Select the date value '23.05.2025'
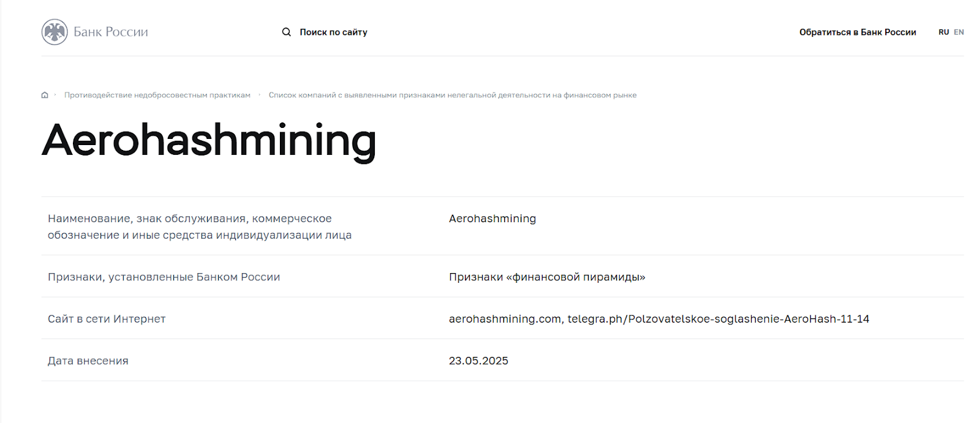Image resolution: width=980 pixels, height=423 pixels. [x=478, y=361]
